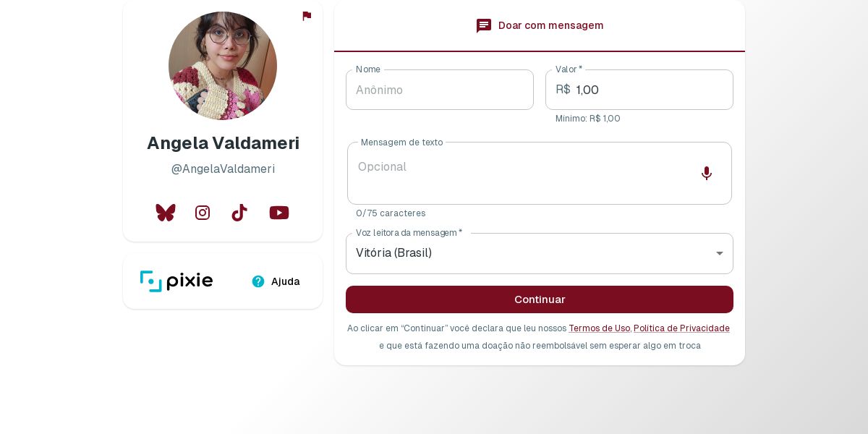Click the Ajuda help link
This screenshot has width=868, height=434.
click(x=276, y=281)
